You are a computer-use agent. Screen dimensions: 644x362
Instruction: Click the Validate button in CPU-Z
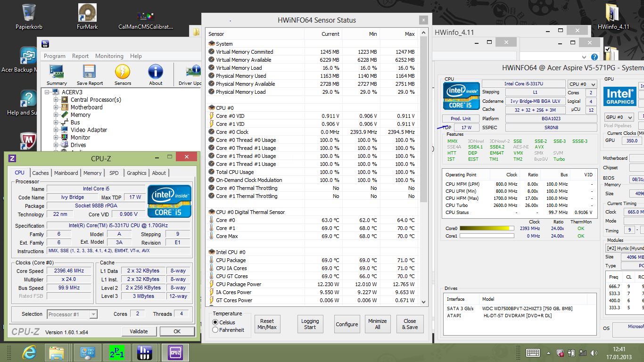pyautogui.click(x=139, y=331)
